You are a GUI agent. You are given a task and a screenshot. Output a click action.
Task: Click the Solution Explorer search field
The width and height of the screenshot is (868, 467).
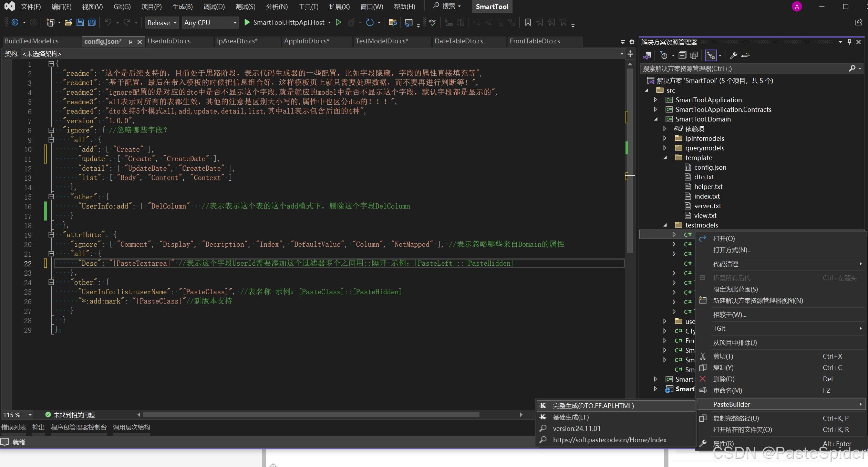pos(744,68)
